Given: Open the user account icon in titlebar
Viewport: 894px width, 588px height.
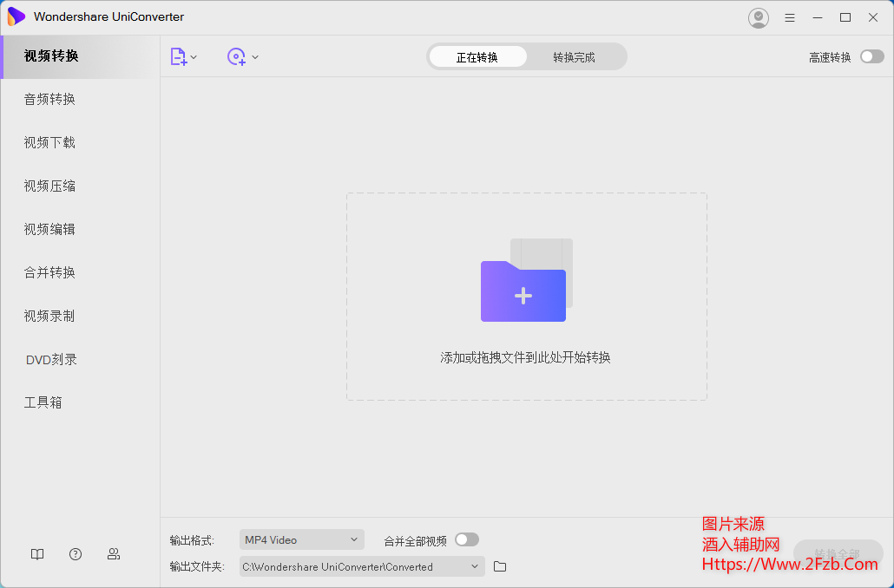Looking at the screenshot, I should click(758, 17).
